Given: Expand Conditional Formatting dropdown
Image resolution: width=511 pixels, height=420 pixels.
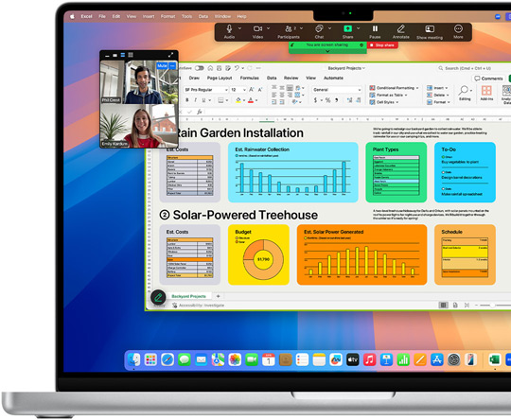Looking at the screenshot, I should 394,88.
